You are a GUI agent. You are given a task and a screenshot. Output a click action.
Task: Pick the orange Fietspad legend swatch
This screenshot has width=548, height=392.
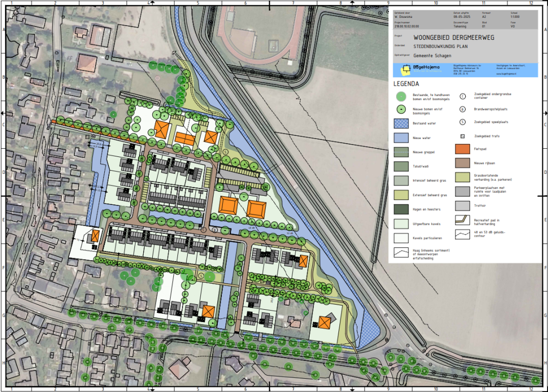[462, 150]
